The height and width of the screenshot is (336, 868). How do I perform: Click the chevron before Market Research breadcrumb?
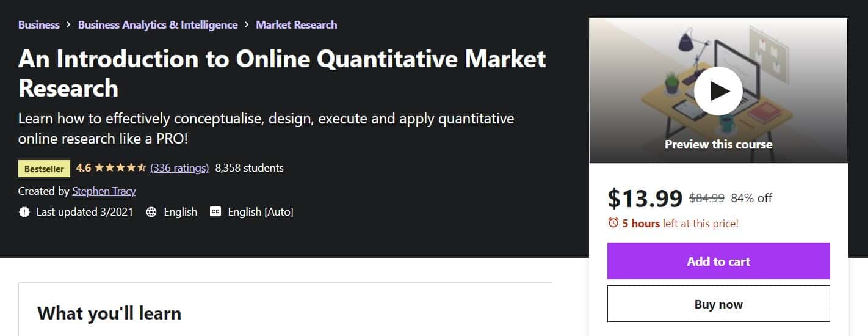pos(247,25)
